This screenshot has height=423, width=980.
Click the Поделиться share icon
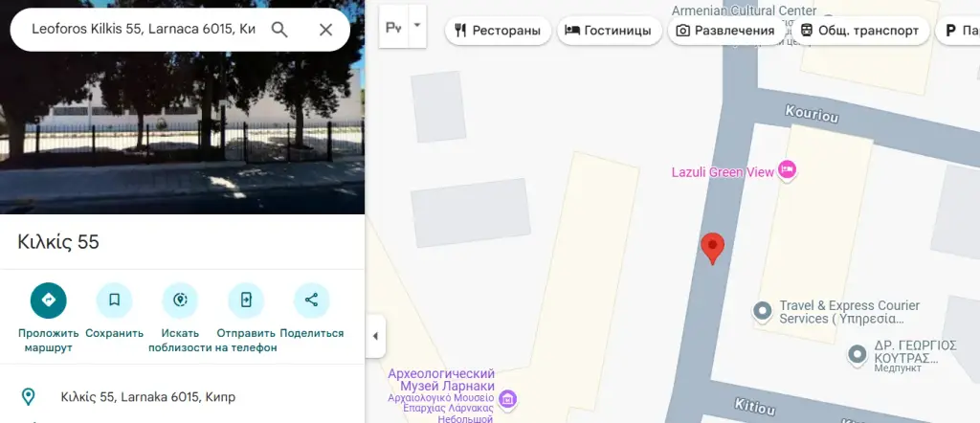[x=311, y=301]
